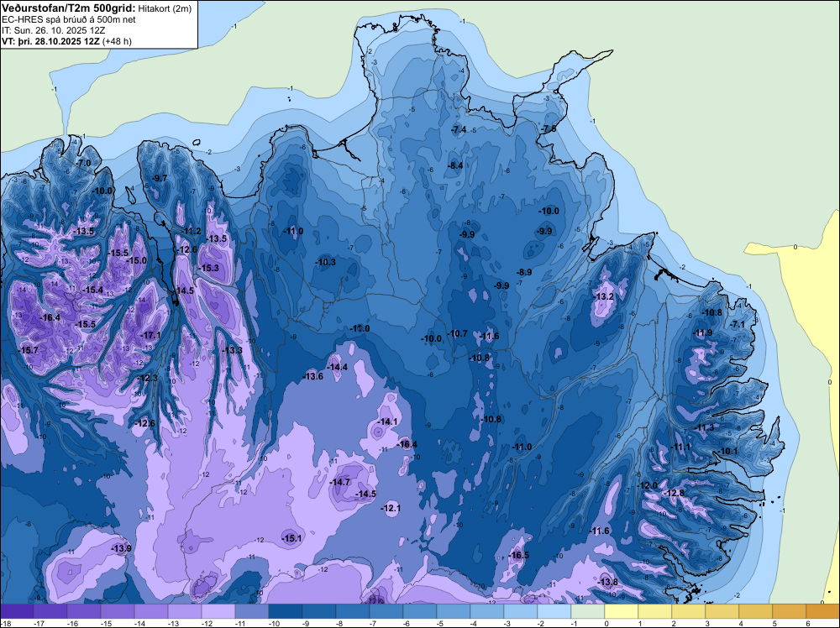Click the -15.4 temperature label
The image size is (840, 628).
pyautogui.click(x=92, y=290)
